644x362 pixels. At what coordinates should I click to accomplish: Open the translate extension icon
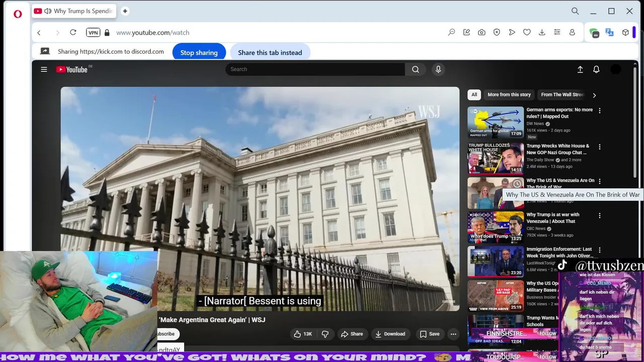point(609,32)
